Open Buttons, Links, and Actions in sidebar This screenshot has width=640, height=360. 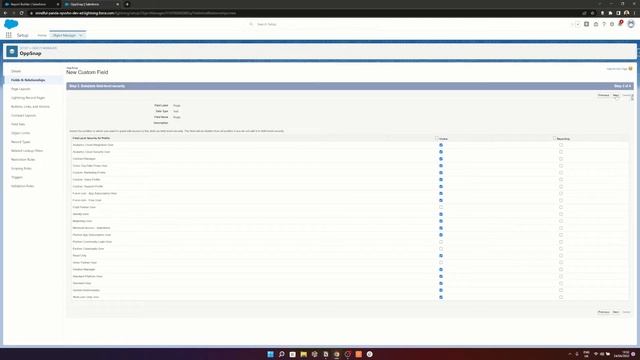30,107
